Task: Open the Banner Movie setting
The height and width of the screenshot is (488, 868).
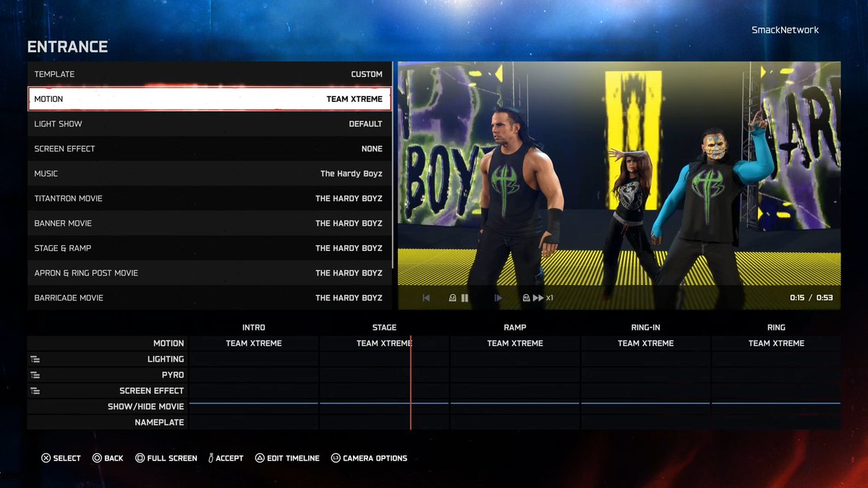Action: 209,223
